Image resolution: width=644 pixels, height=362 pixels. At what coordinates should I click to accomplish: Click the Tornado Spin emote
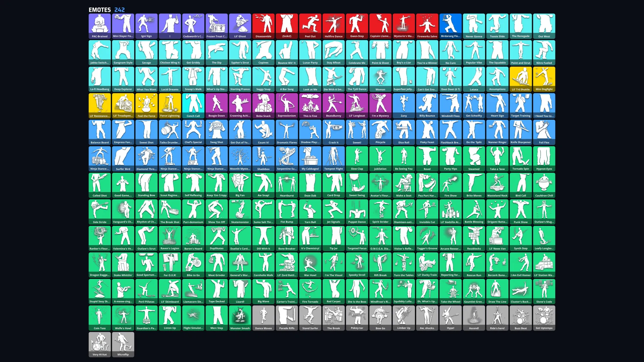click(x=521, y=159)
